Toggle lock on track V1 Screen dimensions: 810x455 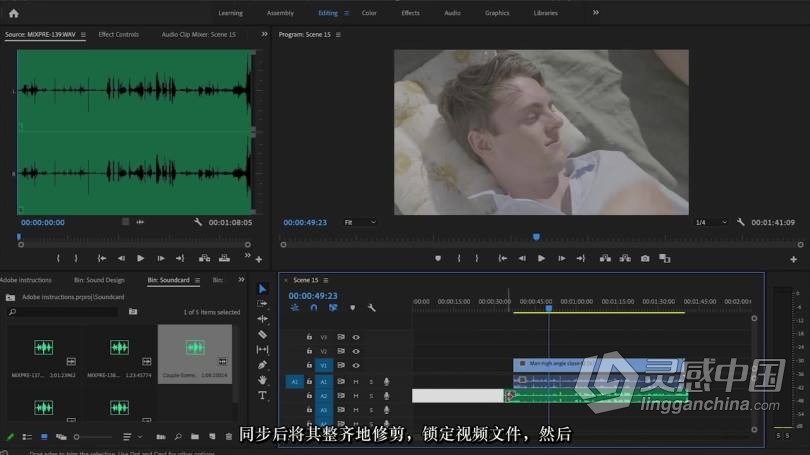click(309, 365)
